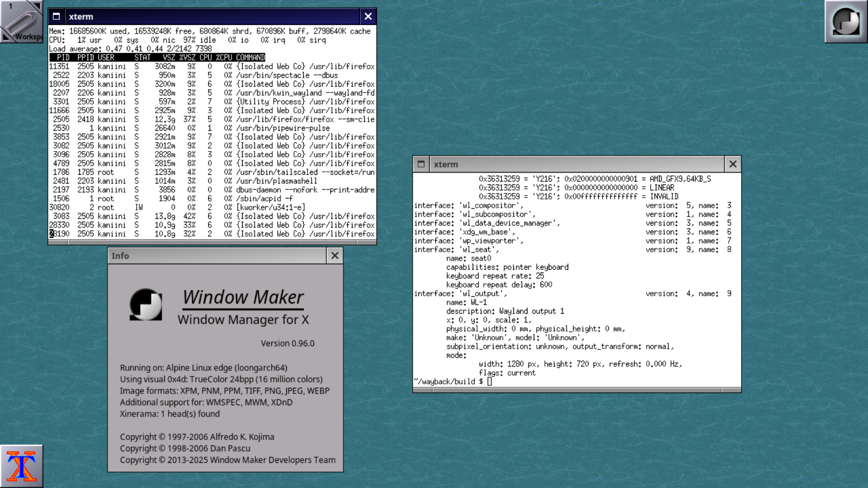
Task: Grab the bottom resize bar of top xterm
Action: (212, 243)
